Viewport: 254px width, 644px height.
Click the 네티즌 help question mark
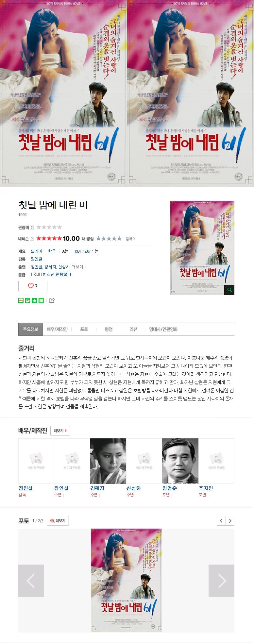[x=32, y=239]
